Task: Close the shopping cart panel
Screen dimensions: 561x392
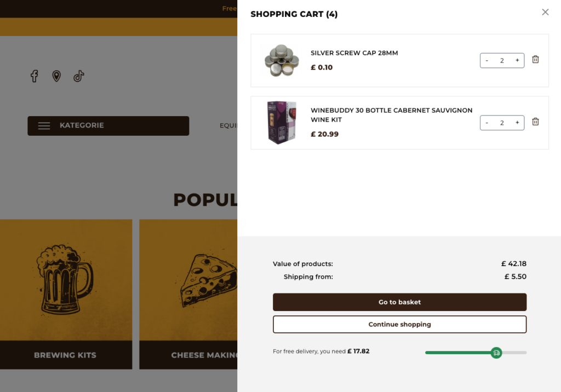Action: tap(545, 12)
